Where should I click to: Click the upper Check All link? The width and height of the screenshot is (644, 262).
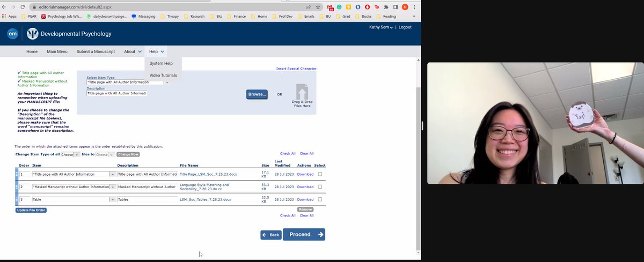(x=288, y=154)
